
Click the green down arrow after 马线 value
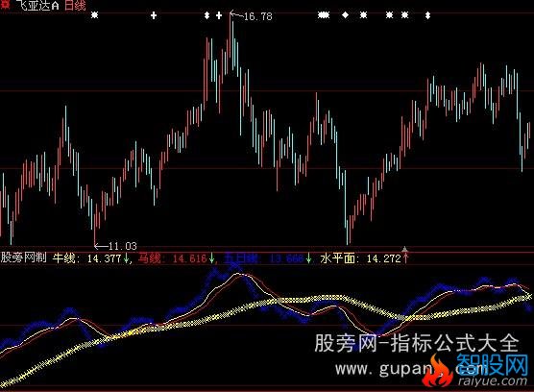pyautogui.click(x=212, y=258)
